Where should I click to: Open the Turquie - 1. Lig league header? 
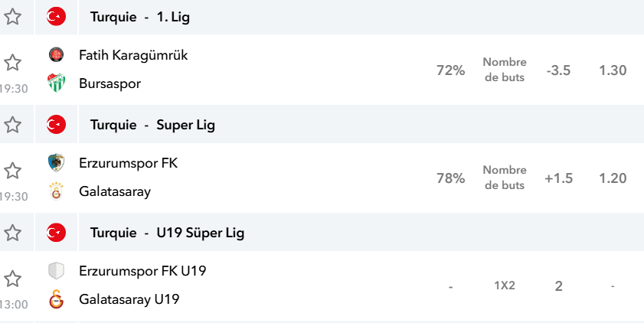(140, 18)
